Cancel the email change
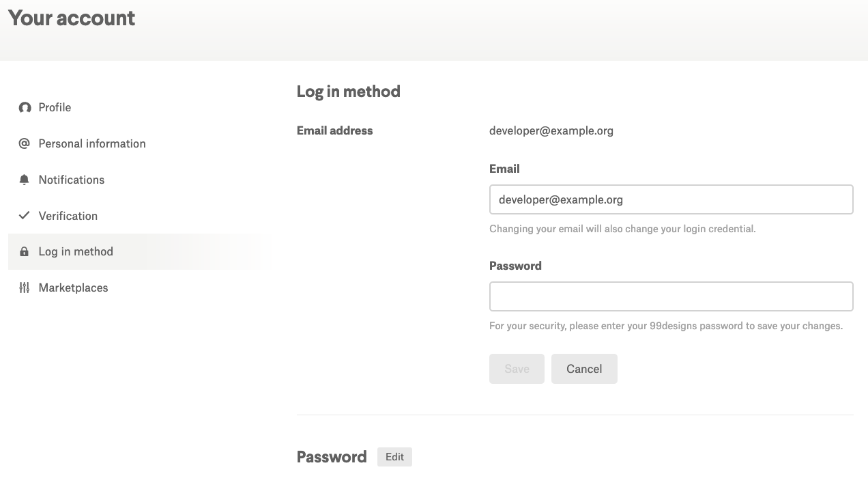Viewport: 868px width, 487px height. pos(584,369)
